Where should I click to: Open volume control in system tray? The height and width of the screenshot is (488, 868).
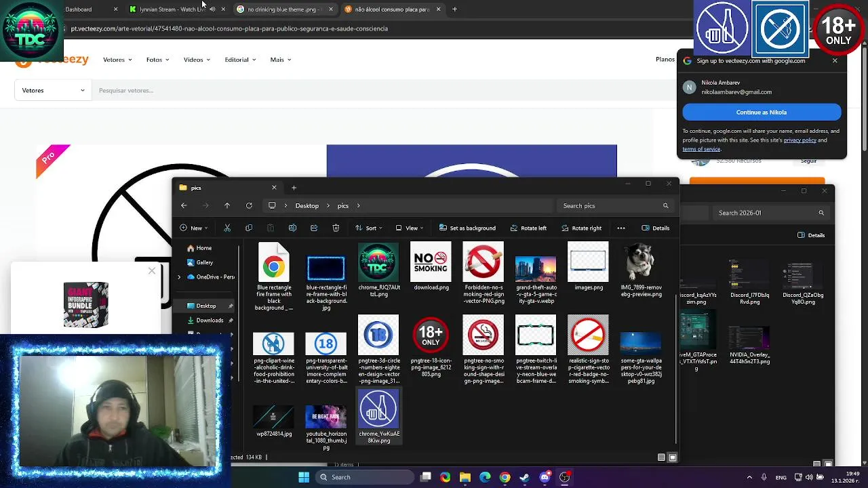(x=809, y=477)
